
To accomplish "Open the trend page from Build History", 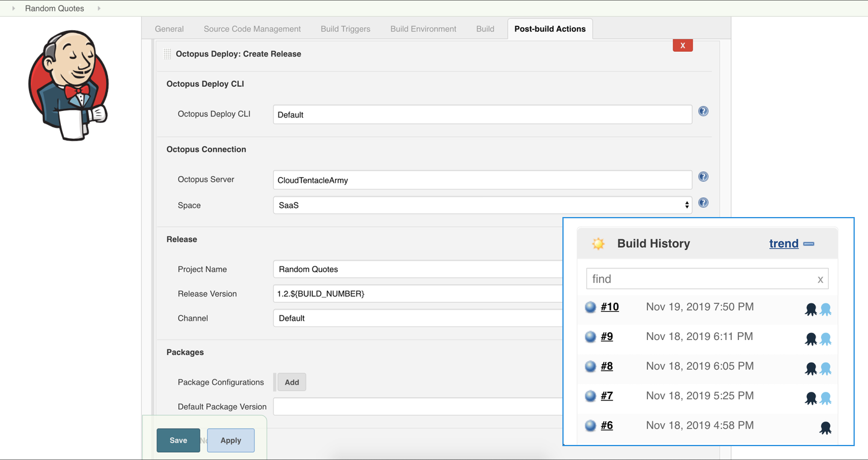I will [784, 243].
